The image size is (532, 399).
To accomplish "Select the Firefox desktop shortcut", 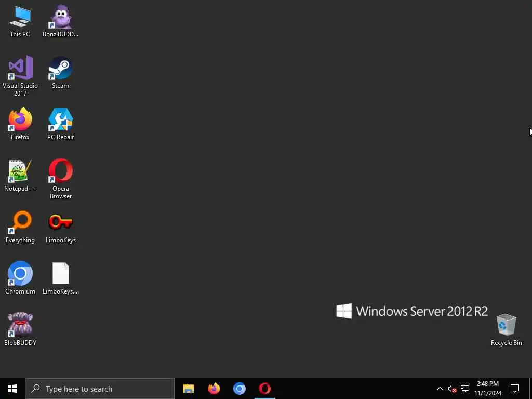I will (20, 124).
